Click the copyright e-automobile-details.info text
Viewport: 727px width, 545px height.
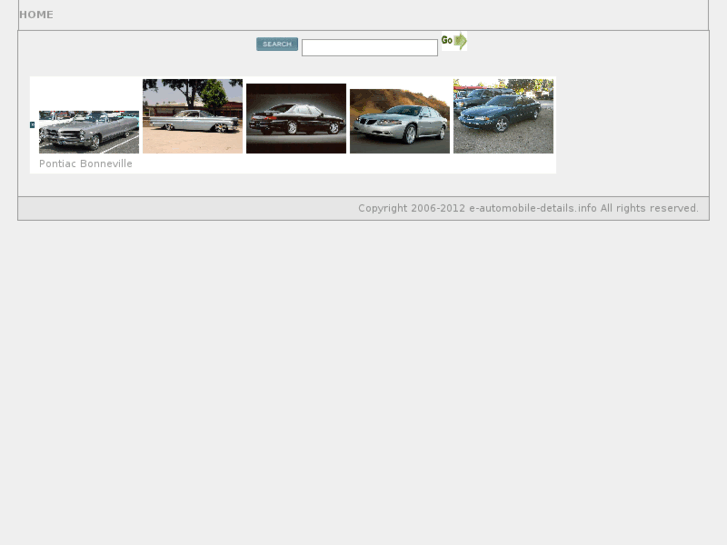click(x=528, y=208)
